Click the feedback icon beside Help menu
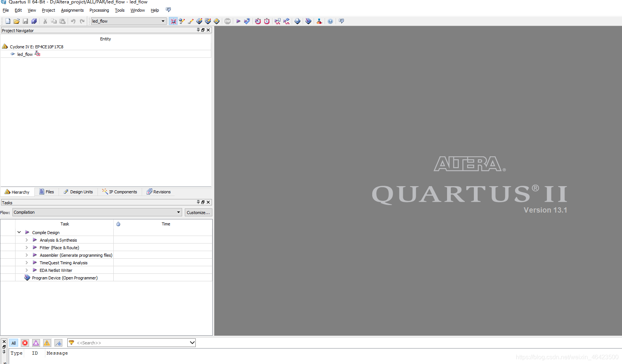The width and height of the screenshot is (622, 364). 168,10
